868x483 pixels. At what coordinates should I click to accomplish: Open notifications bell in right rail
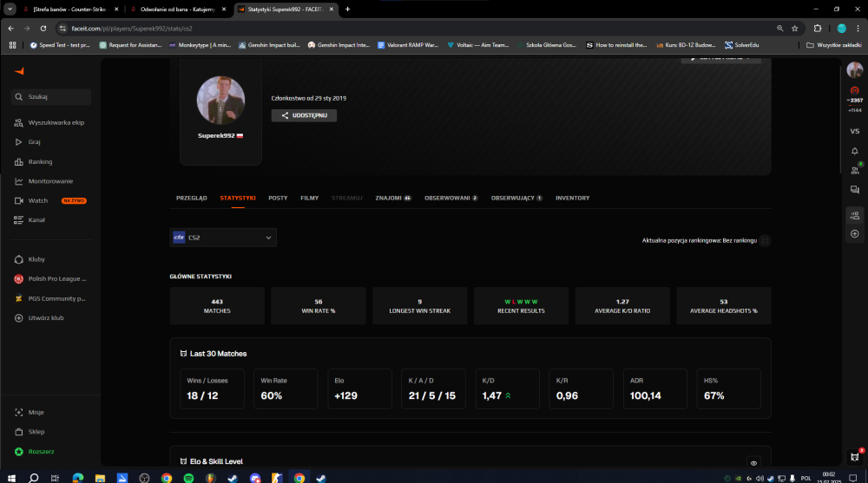pos(855,151)
